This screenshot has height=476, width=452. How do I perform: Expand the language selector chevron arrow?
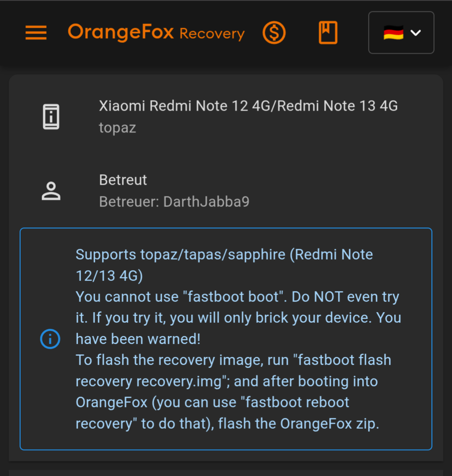click(x=416, y=33)
